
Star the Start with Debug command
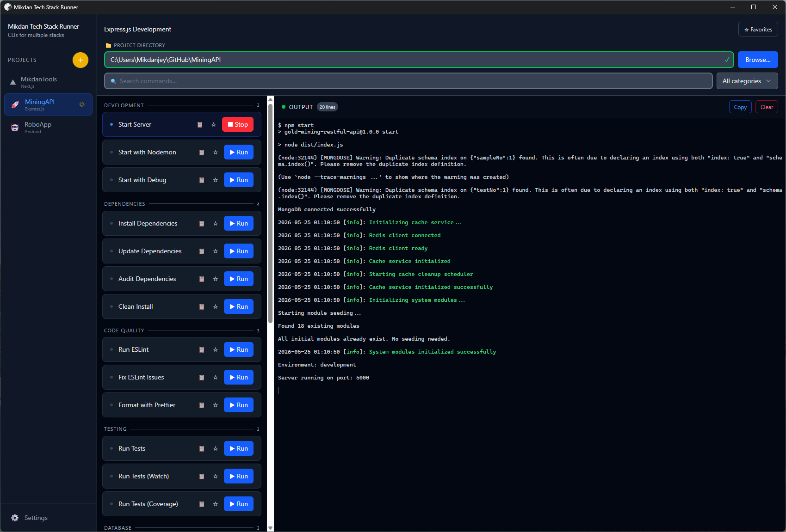(216, 180)
